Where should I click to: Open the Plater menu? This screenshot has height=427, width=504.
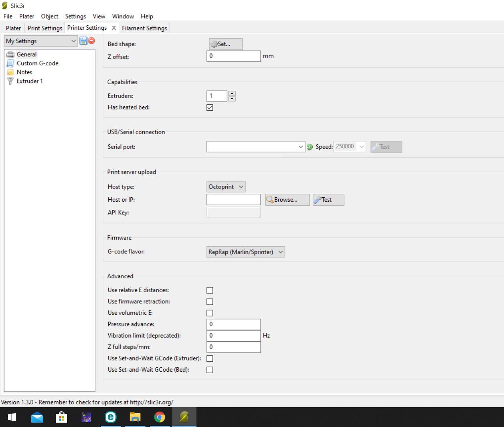point(26,16)
